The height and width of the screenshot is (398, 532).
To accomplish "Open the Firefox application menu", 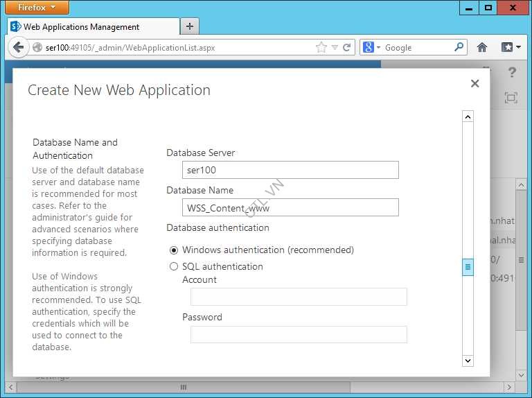I will 37,8.
